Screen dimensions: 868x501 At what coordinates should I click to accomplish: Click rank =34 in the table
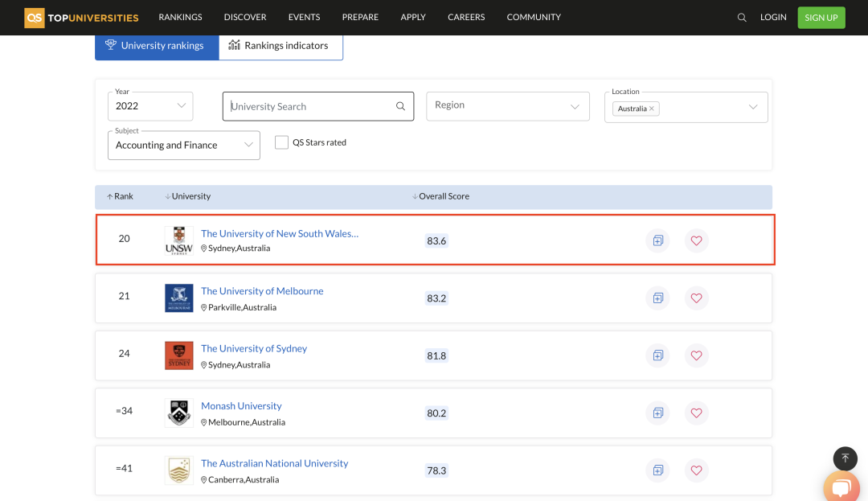pos(124,411)
